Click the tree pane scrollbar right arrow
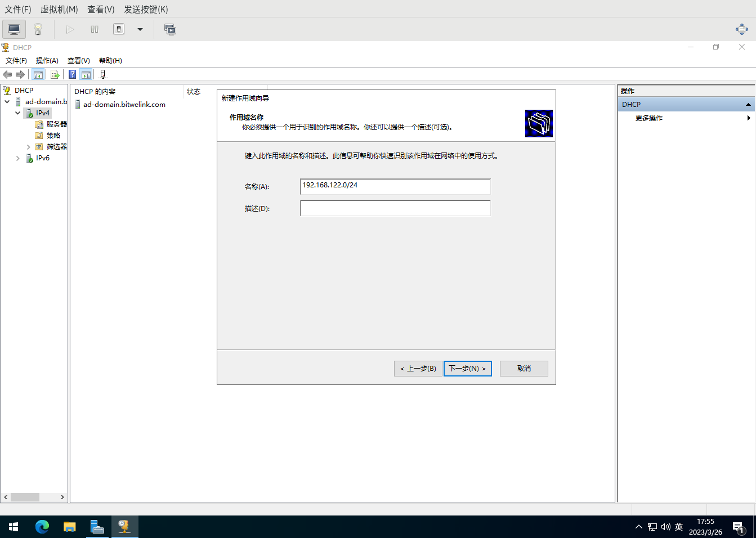The image size is (756, 538). [x=62, y=497]
